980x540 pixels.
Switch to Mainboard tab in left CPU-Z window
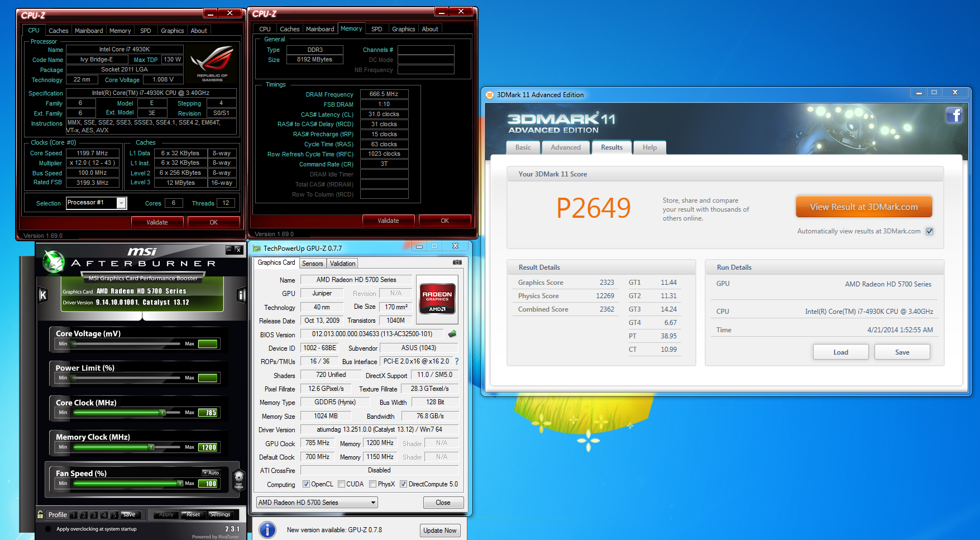point(89,31)
